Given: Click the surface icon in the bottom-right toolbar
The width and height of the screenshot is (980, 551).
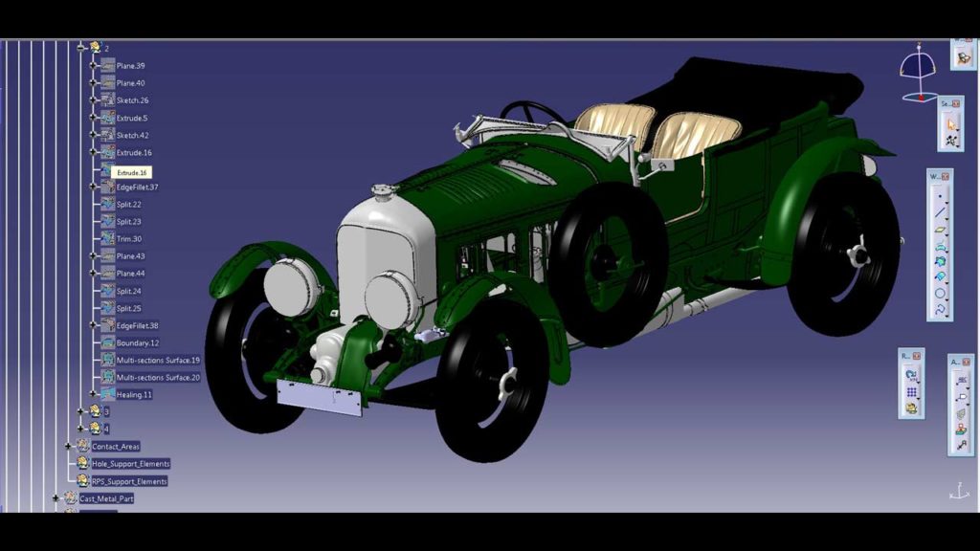Looking at the screenshot, I should 961,413.
